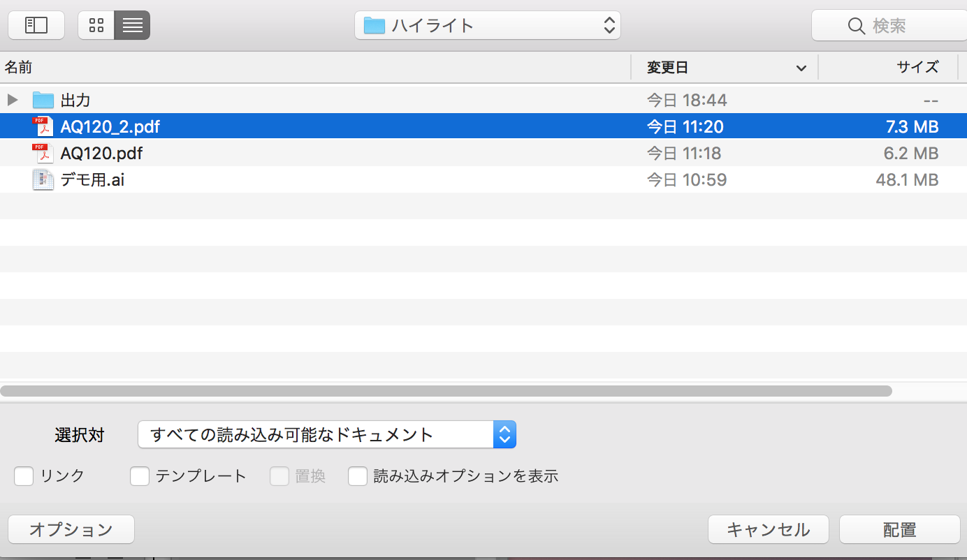Click the horizontal scrollbar under file list
This screenshot has width=967, height=560.
[x=447, y=391]
